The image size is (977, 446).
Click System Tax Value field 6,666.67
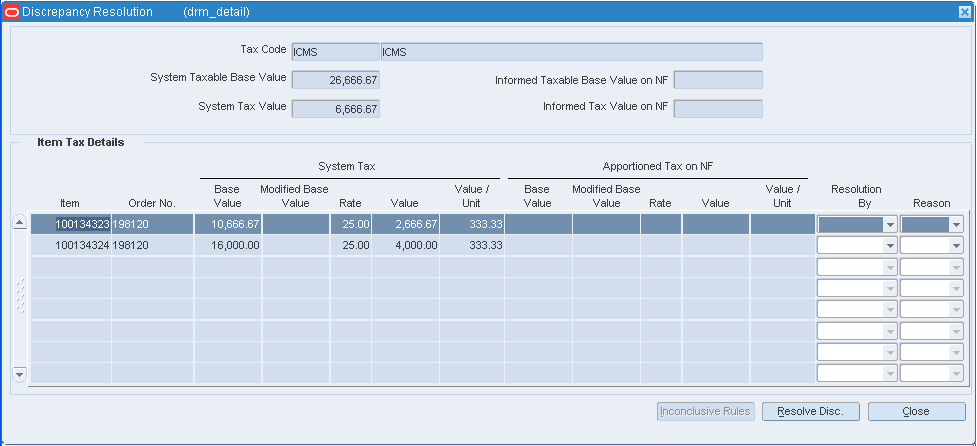tap(335, 109)
